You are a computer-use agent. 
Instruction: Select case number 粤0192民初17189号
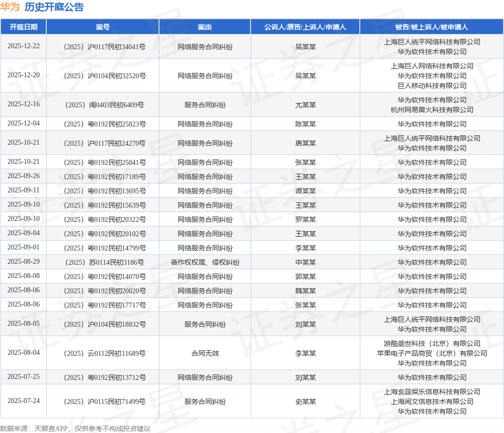(x=105, y=177)
